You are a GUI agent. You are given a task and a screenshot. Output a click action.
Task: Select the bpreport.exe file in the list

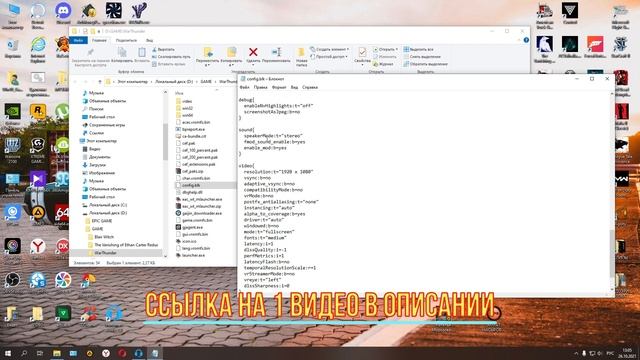coord(190,129)
